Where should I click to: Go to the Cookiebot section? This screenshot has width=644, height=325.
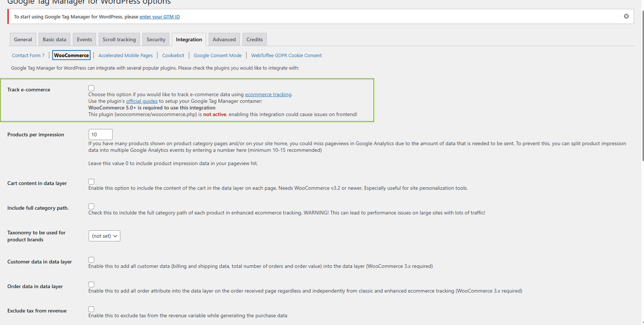click(x=173, y=55)
